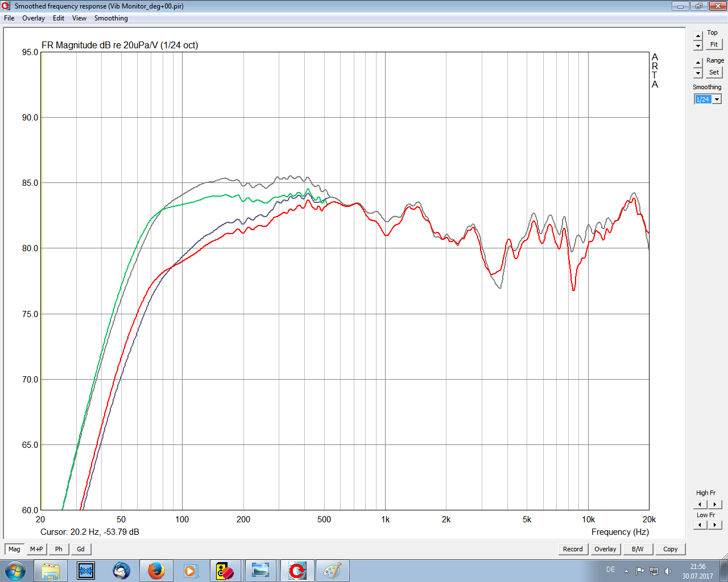Open Windows Media Player from the taskbar
The image size is (728, 582).
[190, 571]
